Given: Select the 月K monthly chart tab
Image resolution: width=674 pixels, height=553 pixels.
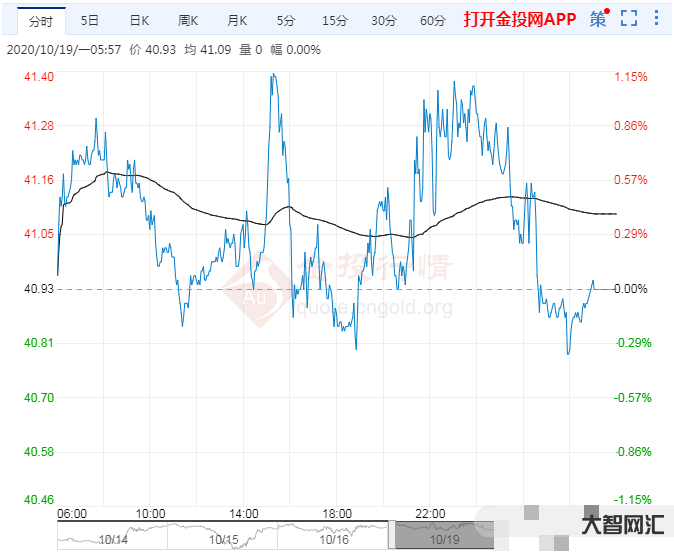Looking at the screenshot, I should point(237,20).
